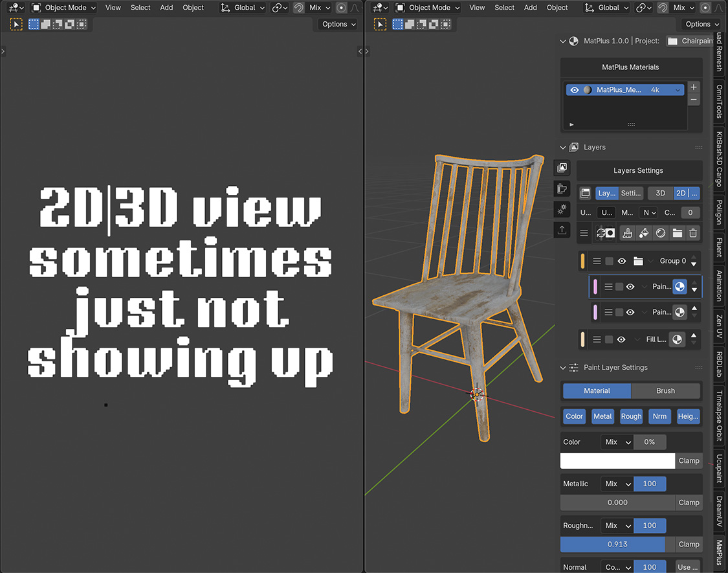Tick the Fill L... layer checkbox
The height and width of the screenshot is (573, 728).
point(609,340)
